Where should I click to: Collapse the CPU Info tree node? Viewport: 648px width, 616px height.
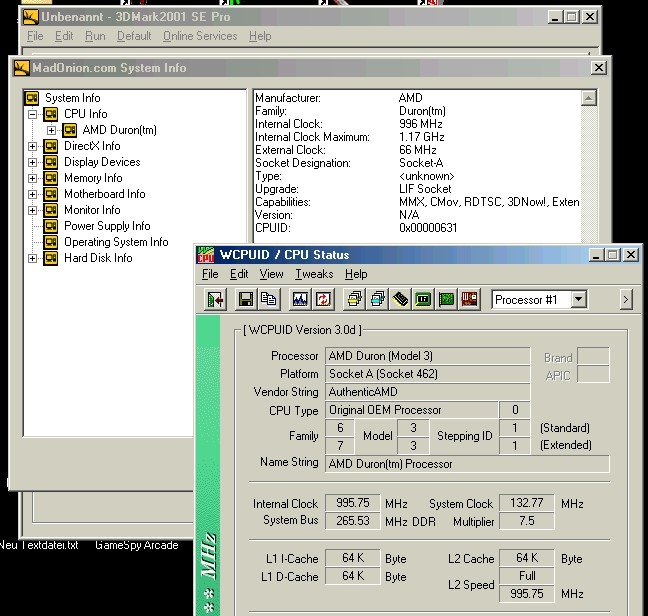click(32, 114)
